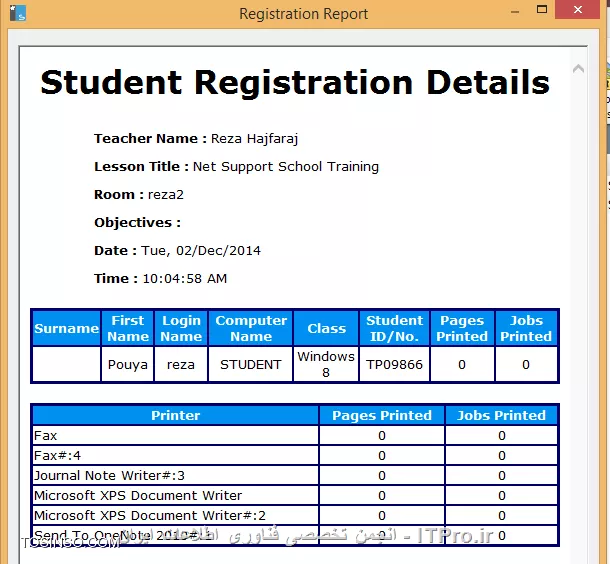Maximize the Registration Report window

pyautogui.click(x=542, y=10)
